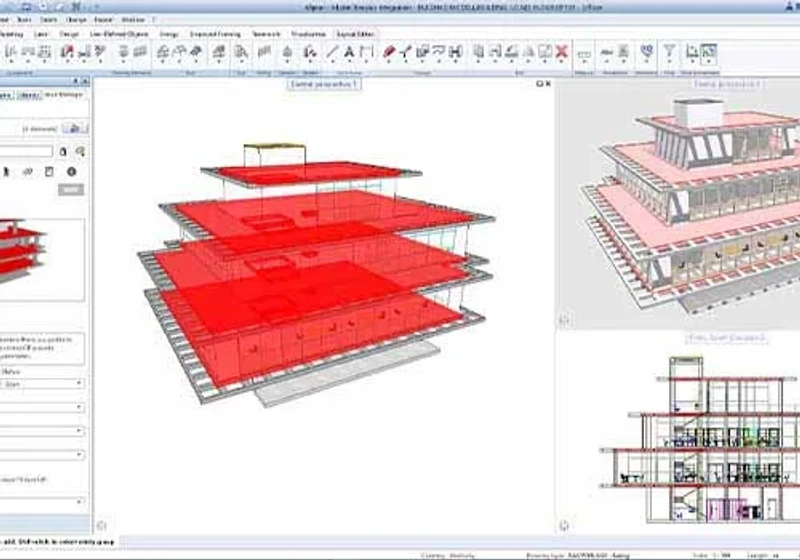Click the lock icon beside search field
Screen dimensions: 800x560
(x=63, y=151)
